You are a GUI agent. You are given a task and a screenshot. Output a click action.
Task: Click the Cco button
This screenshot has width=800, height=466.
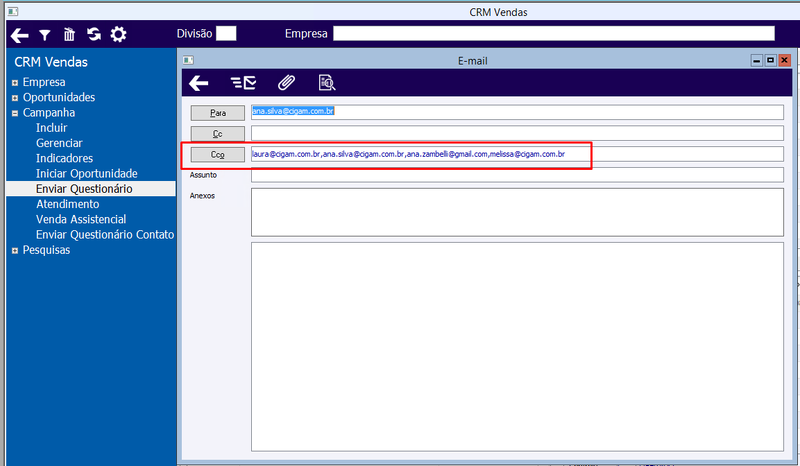[x=218, y=154]
